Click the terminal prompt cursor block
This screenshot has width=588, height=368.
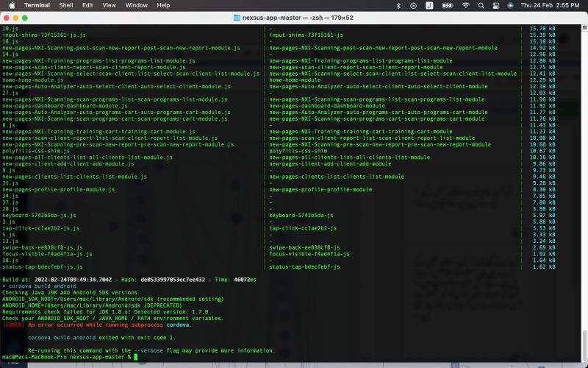click(136, 357)
